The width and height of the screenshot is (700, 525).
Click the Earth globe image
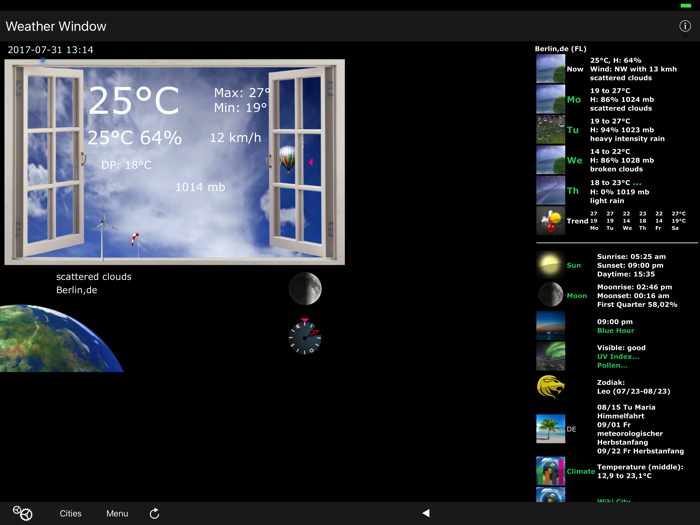click(x=61, y=338)
